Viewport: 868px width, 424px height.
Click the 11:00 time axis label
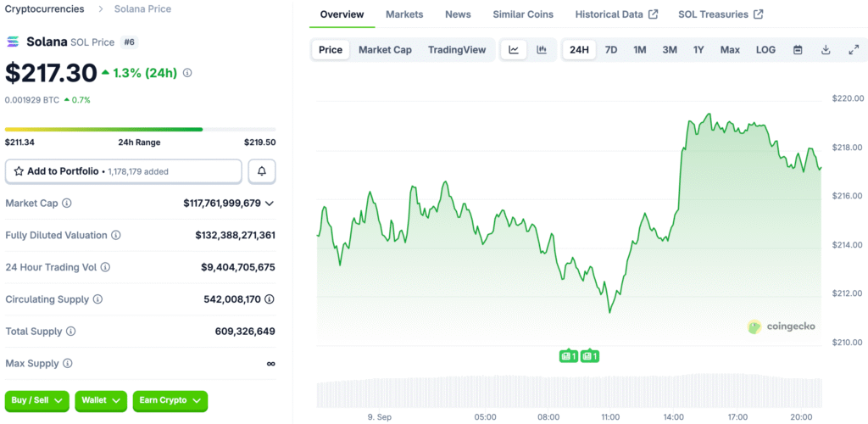610,417
